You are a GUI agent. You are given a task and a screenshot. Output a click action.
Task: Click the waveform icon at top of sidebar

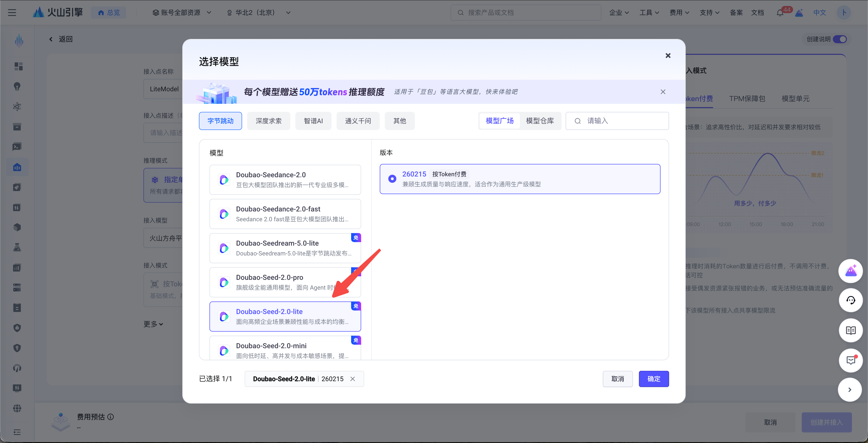coord(19,41)
